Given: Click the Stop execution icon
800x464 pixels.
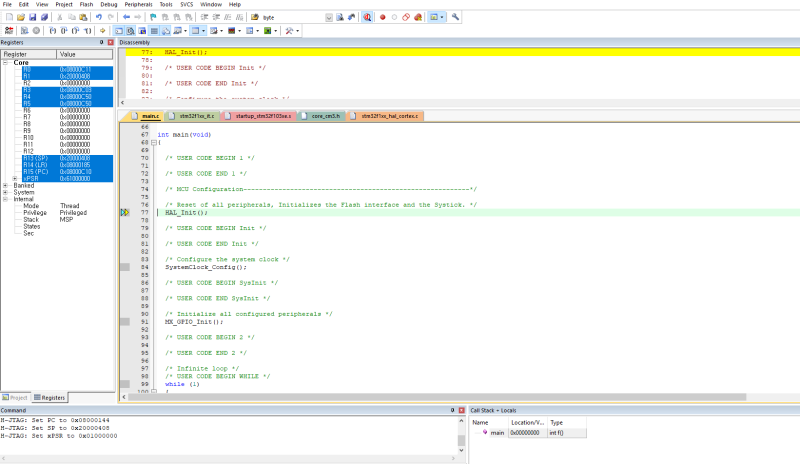Looking at the screenshot, I should [x=37, y=31].
